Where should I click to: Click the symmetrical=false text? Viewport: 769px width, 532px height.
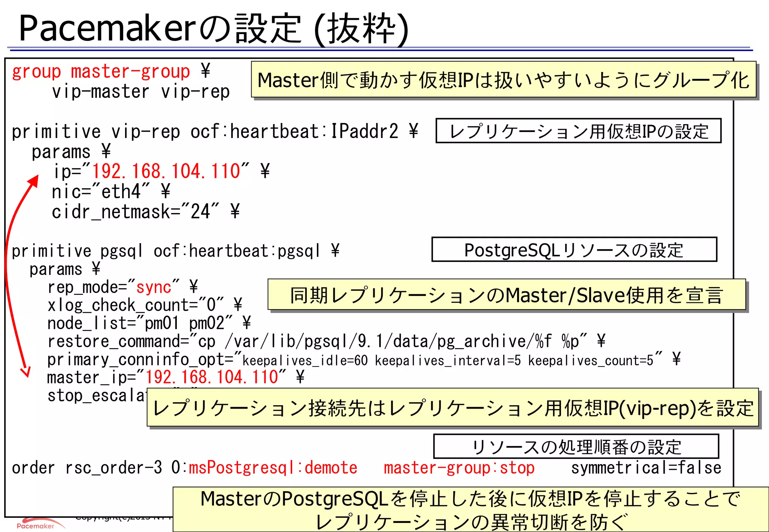tap(646, 468)
